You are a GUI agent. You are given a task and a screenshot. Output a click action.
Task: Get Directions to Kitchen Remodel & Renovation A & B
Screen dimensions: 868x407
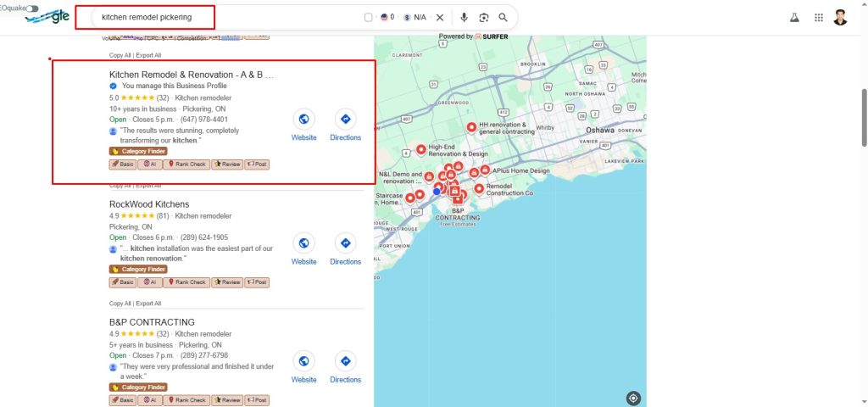coord(346,125)
